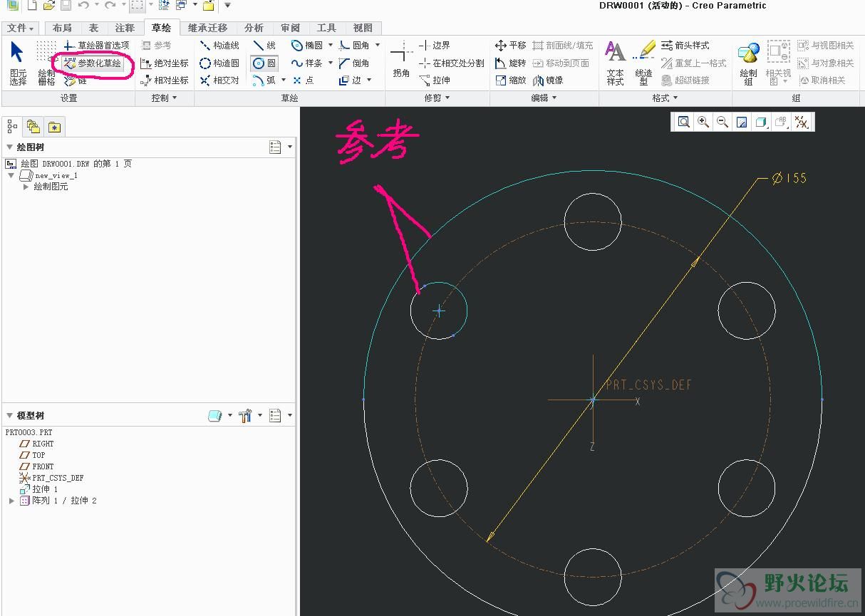865x616 pixels.
Task: Open the 椭圆 ellipse dropdown arrow
Action: [331, 46]
